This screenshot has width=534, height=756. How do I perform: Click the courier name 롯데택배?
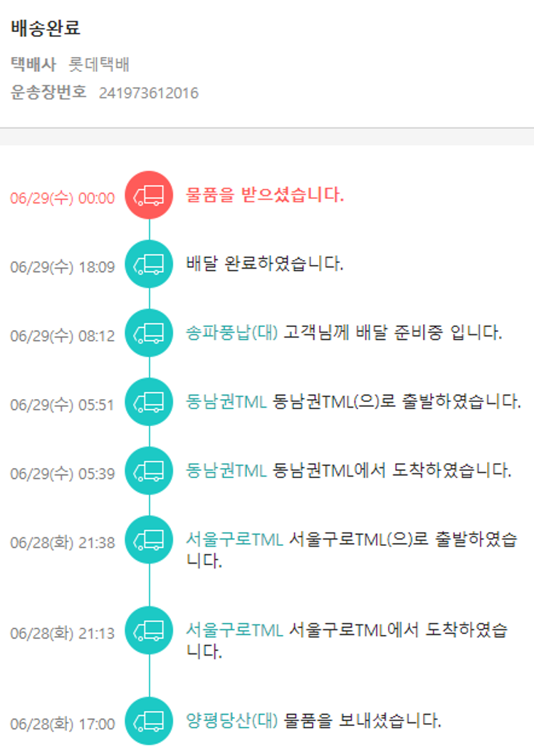click(99, 66)
